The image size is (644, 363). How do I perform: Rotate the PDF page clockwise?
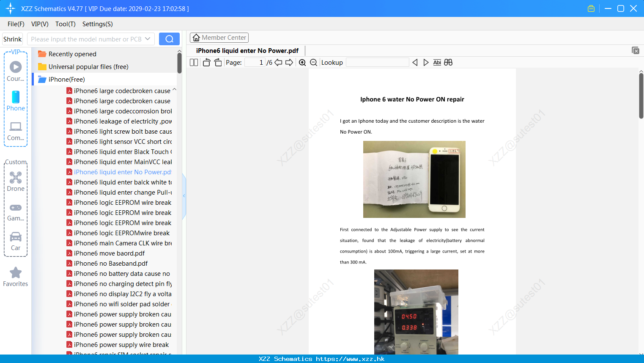point(218,63)
